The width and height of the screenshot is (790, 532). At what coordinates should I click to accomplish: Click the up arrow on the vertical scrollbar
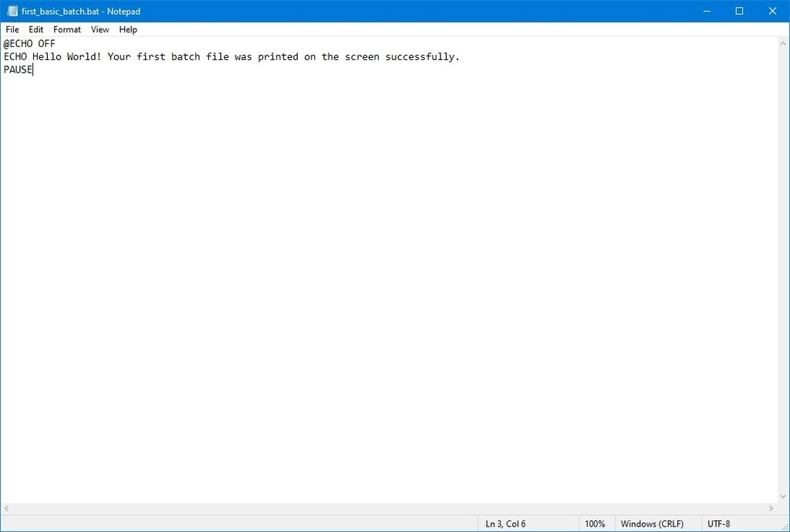783,42
